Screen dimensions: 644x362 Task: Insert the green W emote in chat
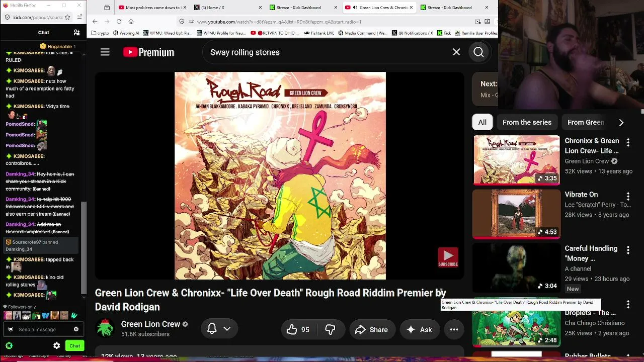(73, 316)
